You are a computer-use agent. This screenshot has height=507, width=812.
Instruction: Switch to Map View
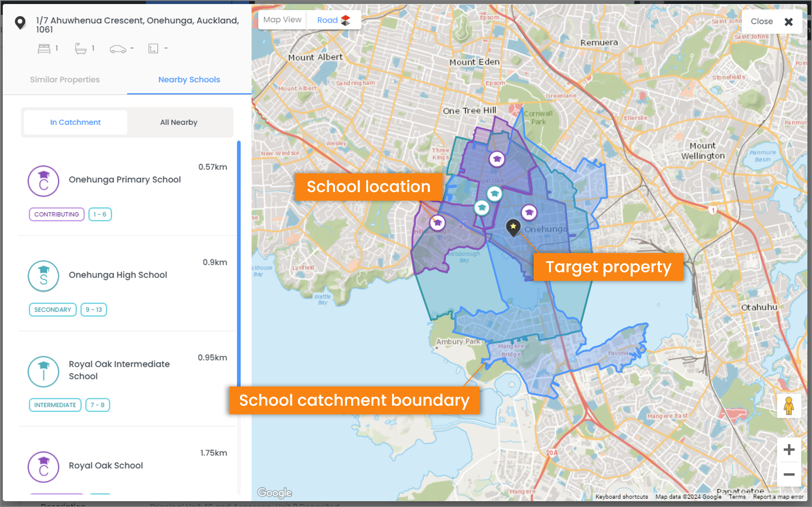pos(282,20)
